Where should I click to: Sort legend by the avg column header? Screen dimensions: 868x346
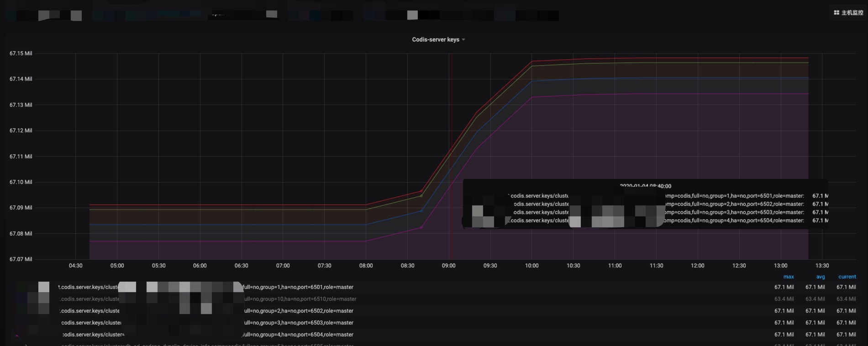[x=821, y=277]
